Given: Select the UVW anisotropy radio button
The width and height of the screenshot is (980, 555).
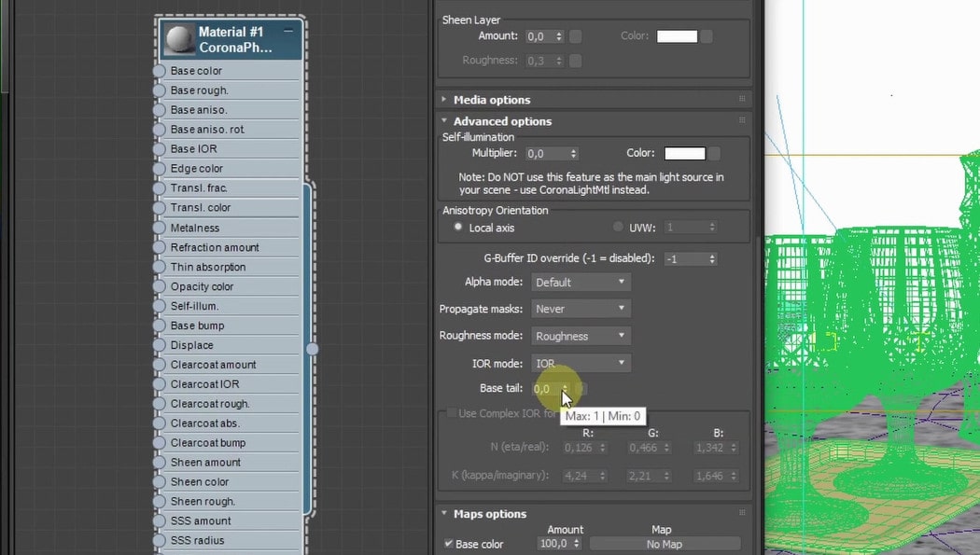Looking at the screenshot, I should 618,227.
